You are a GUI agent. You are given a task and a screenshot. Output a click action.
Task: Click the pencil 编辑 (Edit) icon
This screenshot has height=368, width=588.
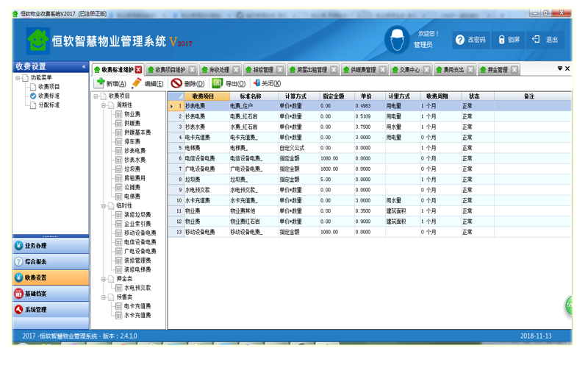point(137,84)
